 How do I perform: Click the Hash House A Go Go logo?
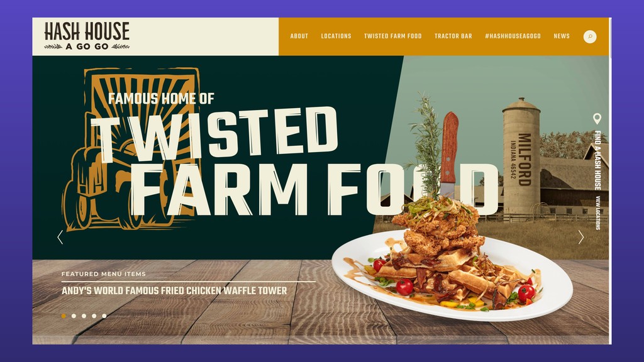pyautogui.click(x=87, y=36)
